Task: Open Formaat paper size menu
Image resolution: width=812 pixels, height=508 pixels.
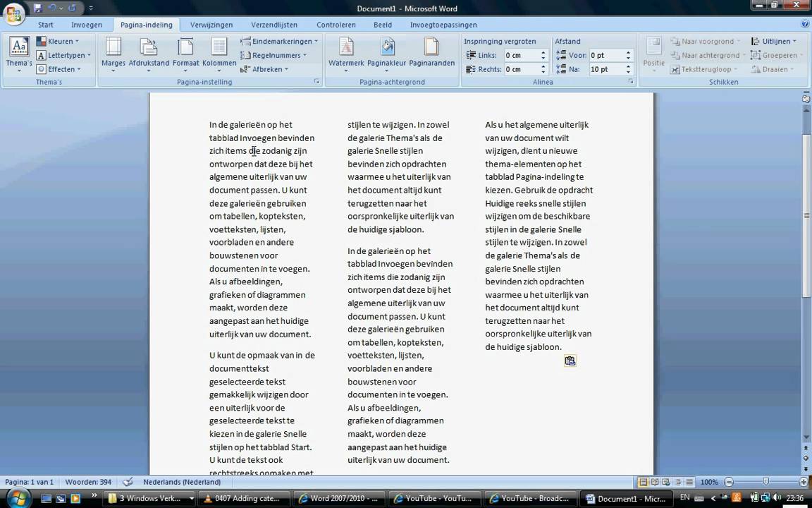Action: coord(185,54)
